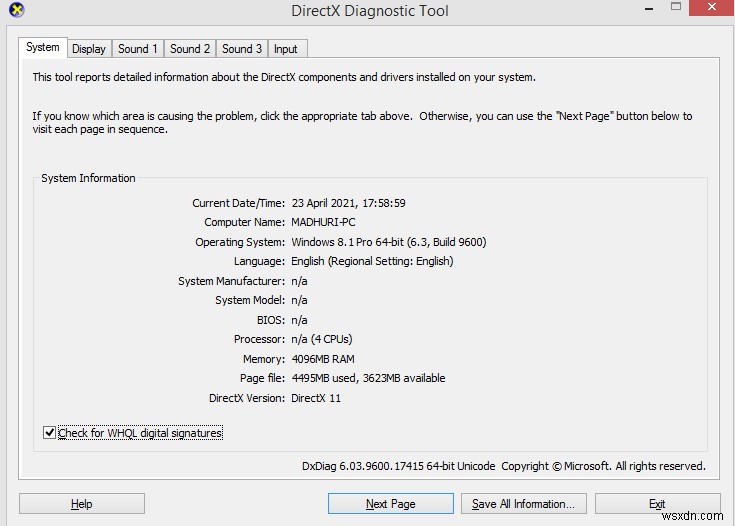Image resolution: width=735 pixels, height=526 pixels.
Task: Click the DirectX Diagnostic Tool title bar icon
Action: pos(16,9)
